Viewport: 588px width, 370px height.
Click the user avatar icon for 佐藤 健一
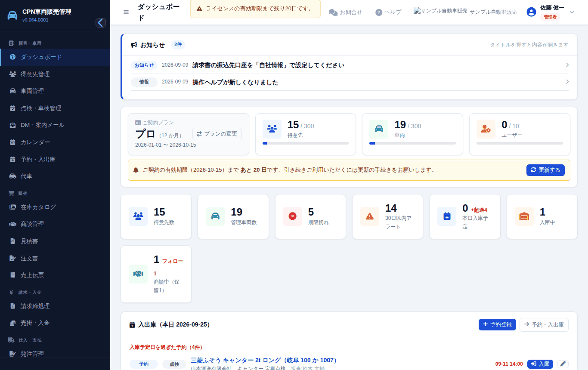pyautogui.click(x=531, y=12)
